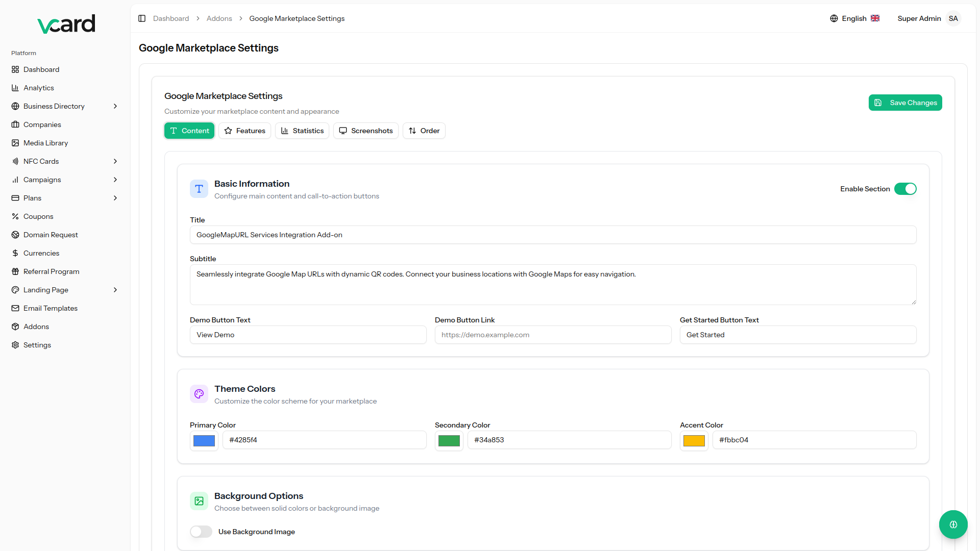Click the Coupons percent icon
This screenshot has height=551, width=980.
click(x=15, y=216)
